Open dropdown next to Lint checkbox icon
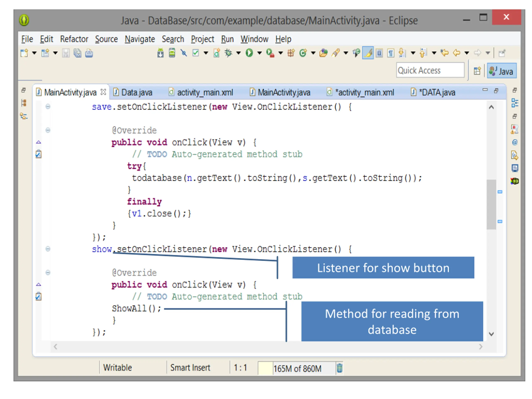 206,53
